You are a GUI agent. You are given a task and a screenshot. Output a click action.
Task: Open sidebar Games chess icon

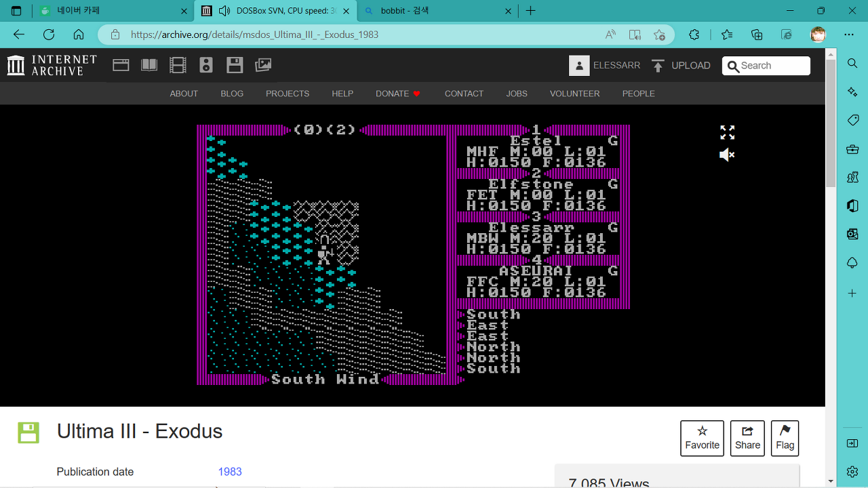click(852, 178)
